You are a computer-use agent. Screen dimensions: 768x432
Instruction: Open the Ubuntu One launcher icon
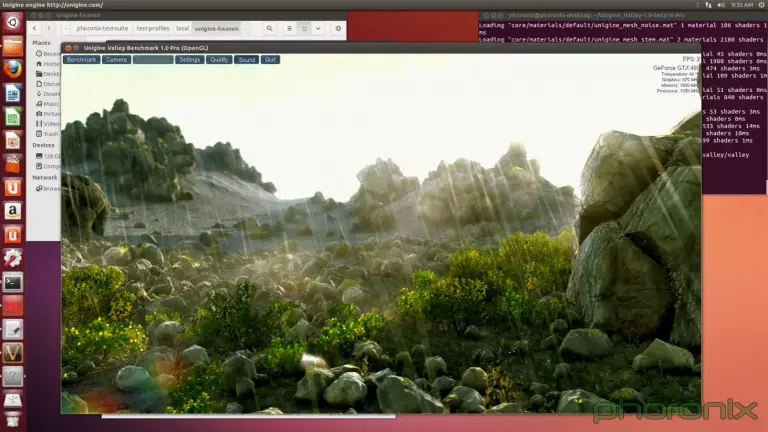[13, 188]
